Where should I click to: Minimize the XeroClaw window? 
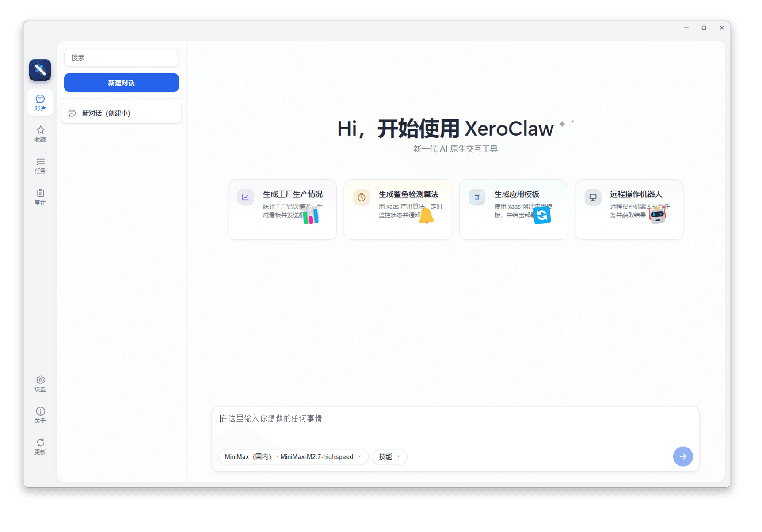point(686,27)
